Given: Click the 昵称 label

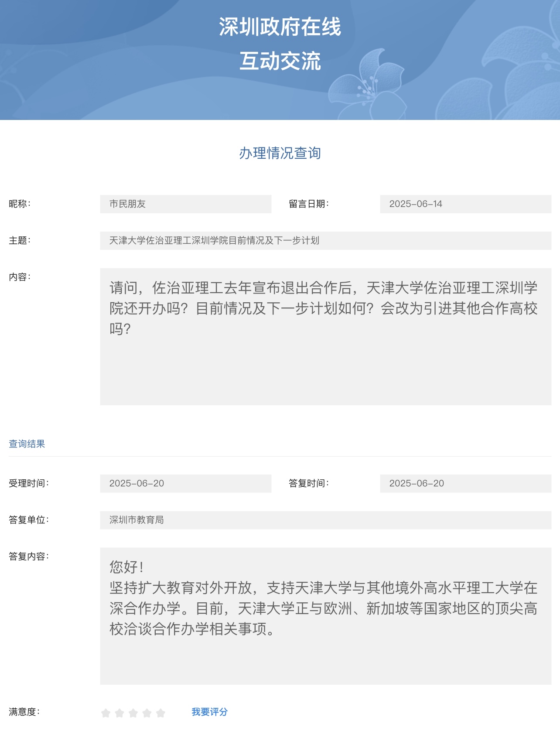Looking at the screenshot, I should (x=20, y=204).
